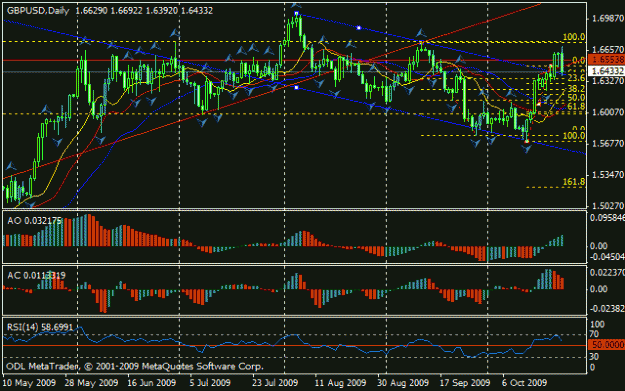
Task: Click the 30 Aug 2009 date label
Action: pos(403,383)
